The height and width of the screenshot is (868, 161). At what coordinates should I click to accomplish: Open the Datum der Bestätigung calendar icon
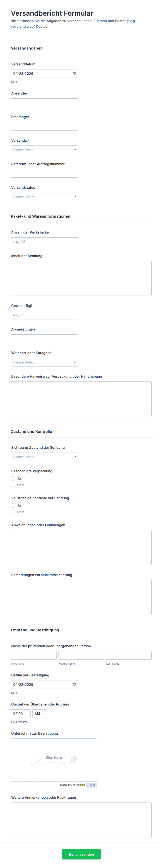tap(74, 684)
